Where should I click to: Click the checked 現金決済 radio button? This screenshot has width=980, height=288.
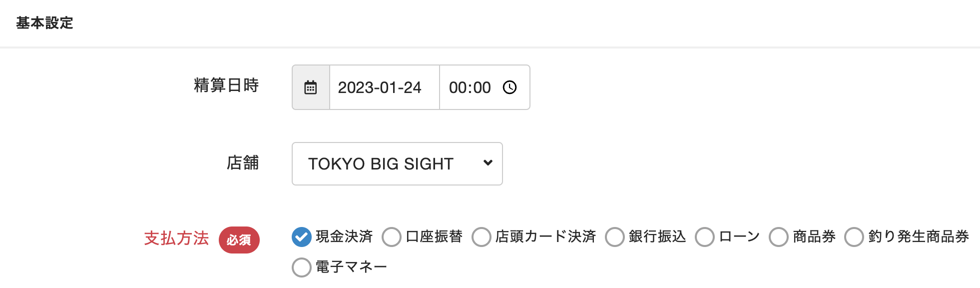coord(302,237)
